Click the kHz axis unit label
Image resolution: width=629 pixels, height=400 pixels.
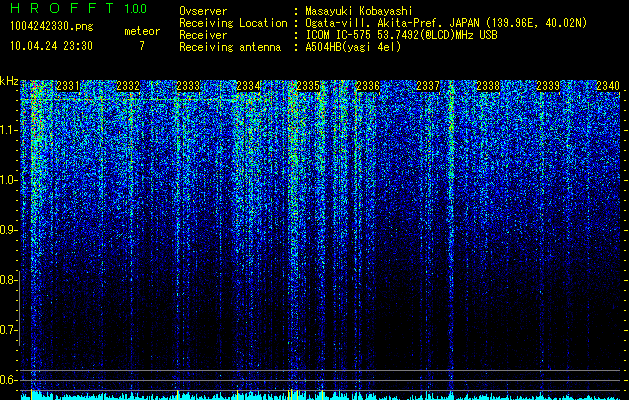9,81
